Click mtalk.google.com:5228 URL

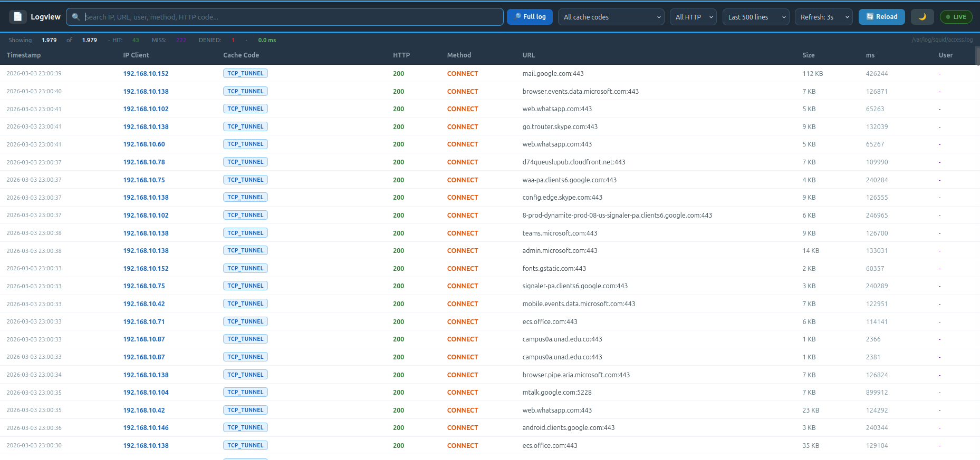tap(557, 393)
